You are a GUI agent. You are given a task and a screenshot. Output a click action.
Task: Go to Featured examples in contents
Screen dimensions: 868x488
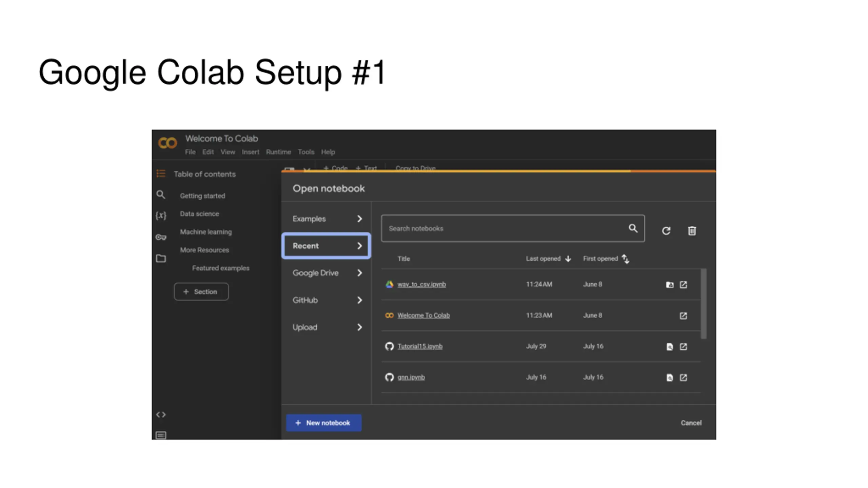220,268
